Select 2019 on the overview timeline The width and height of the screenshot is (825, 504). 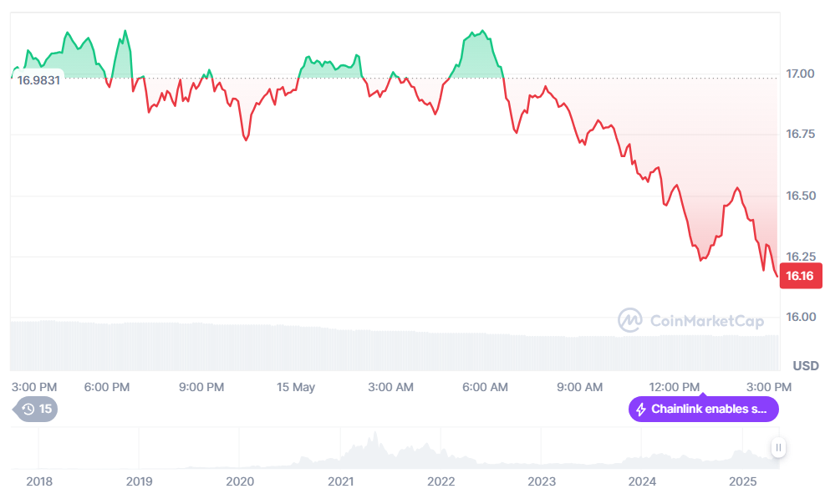coord(139,481)
